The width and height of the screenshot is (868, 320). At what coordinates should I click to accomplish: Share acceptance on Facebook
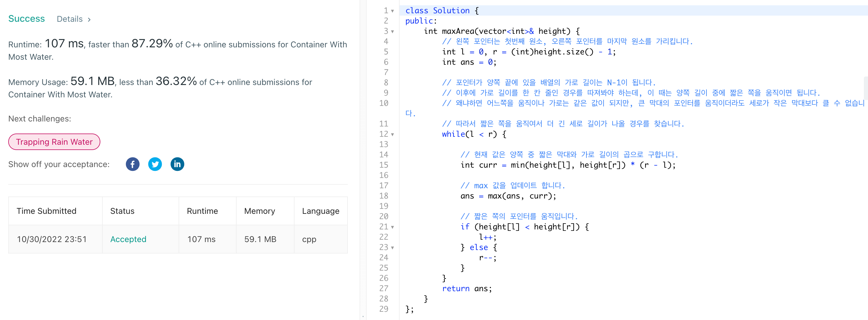click(132, 164)
